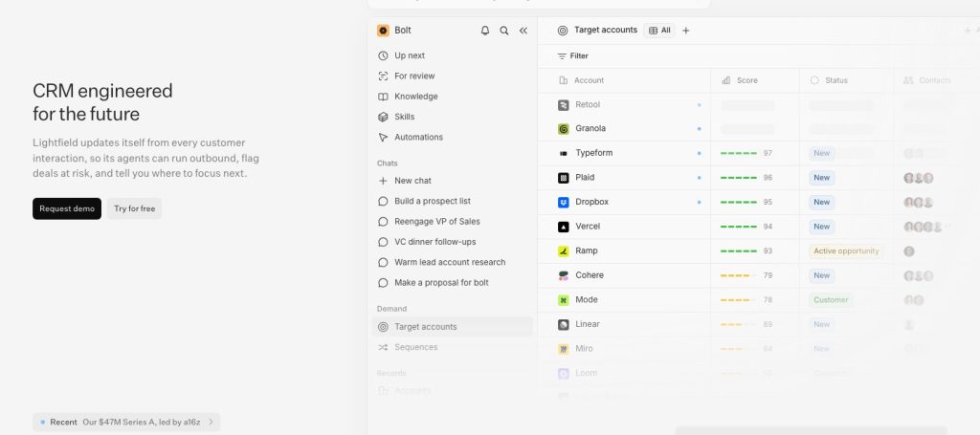Click New status badge for Cohere
The width and height of the screenshot is (980, 435).
822,275
